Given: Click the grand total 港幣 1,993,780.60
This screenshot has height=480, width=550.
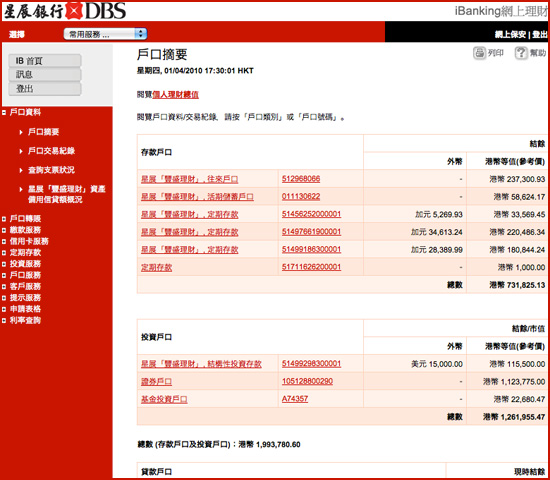Looking at the screenshot, I should 269,445.
